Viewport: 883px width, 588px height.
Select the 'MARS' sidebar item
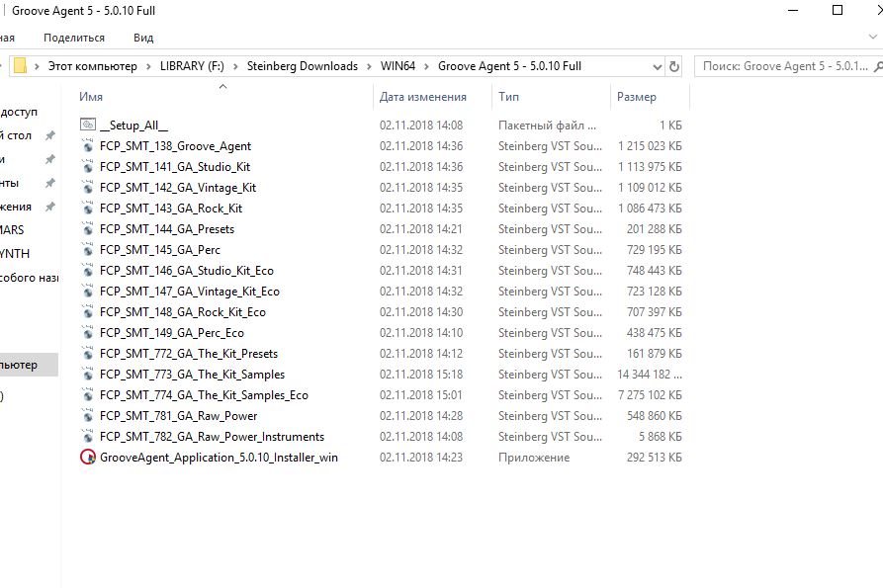pos(12,230)
